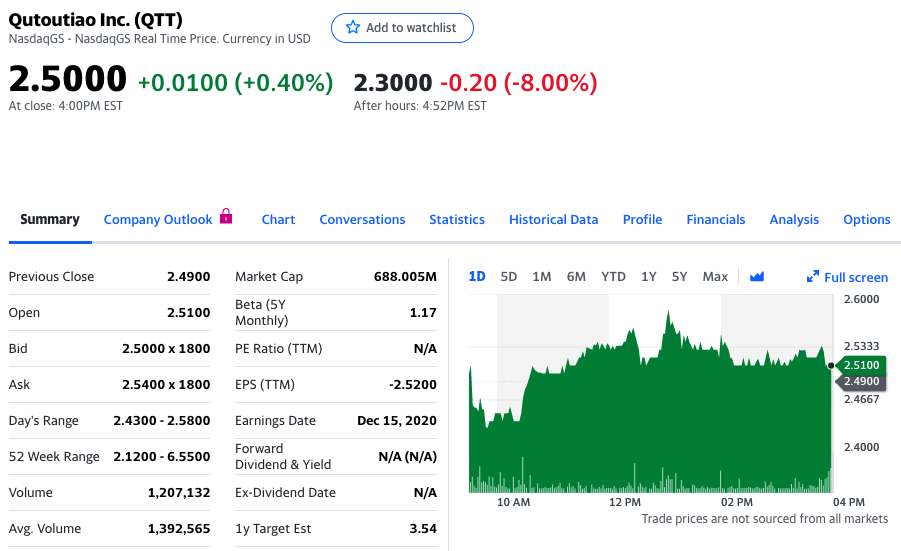The image size is (901, 551).
Task: Click the Qutoutiao Inc. (QTT) heading
Action: 95,20
